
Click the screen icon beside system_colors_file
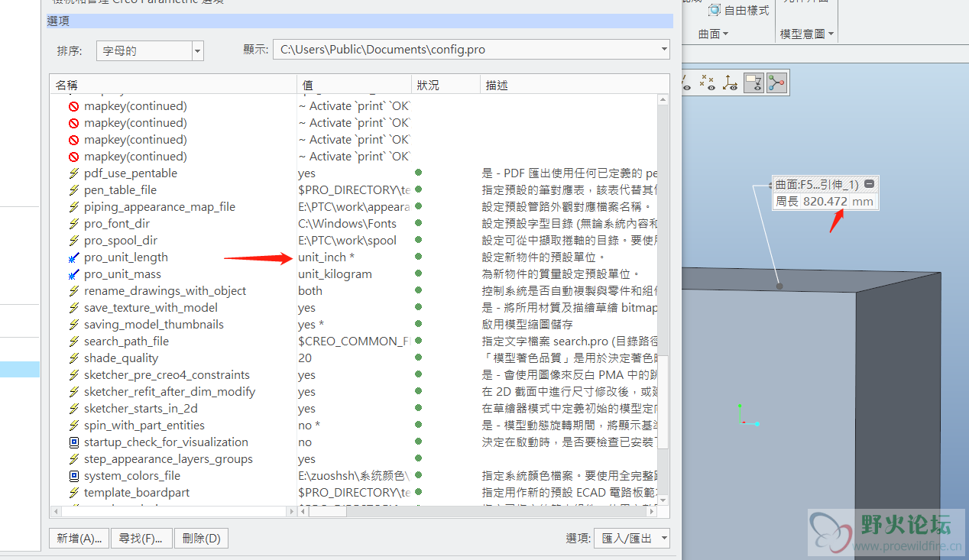(x=74, y=476)
